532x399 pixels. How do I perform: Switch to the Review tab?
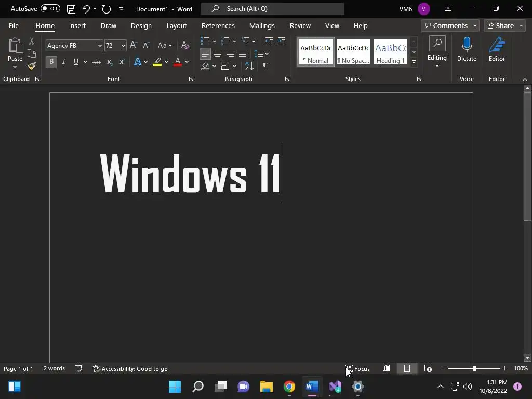[300, 26]
